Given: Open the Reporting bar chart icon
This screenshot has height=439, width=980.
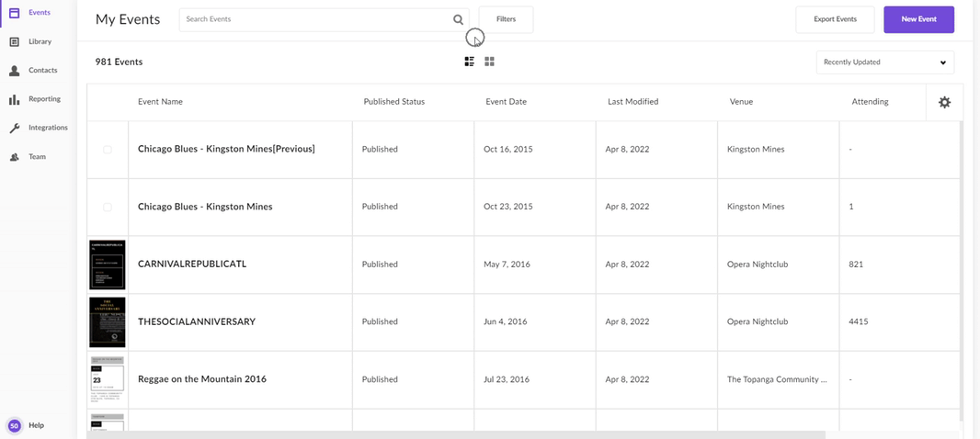Looking at the screenshot, I should point(15,99).
